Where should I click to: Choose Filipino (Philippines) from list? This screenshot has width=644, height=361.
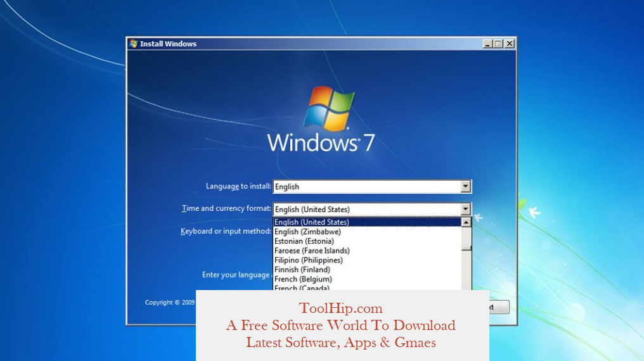(367, 260)
